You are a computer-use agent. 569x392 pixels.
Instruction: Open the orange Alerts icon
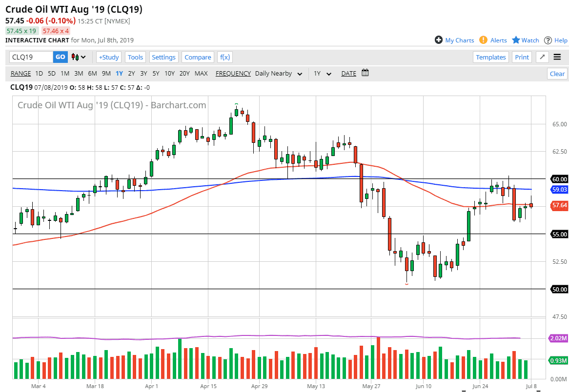tap(483, 40)
